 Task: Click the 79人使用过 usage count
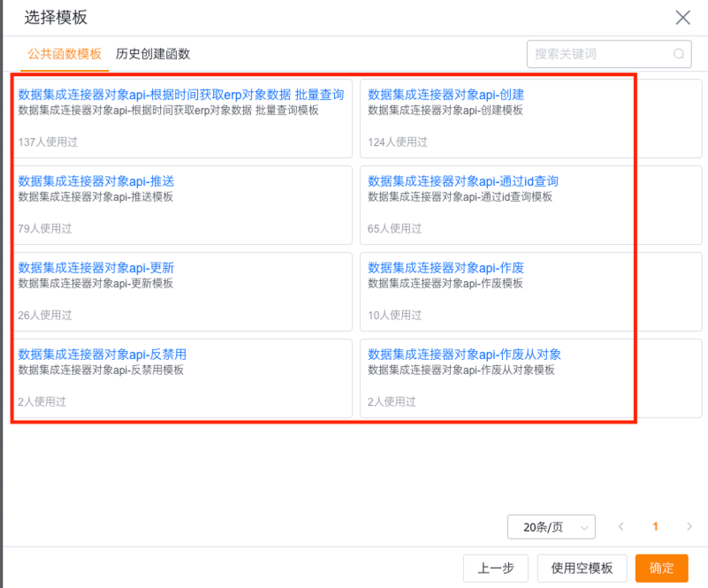click(45, 229)
